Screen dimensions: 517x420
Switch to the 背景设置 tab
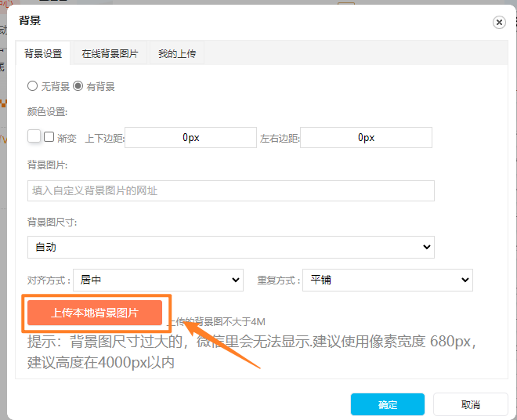[x=43, y=54]
